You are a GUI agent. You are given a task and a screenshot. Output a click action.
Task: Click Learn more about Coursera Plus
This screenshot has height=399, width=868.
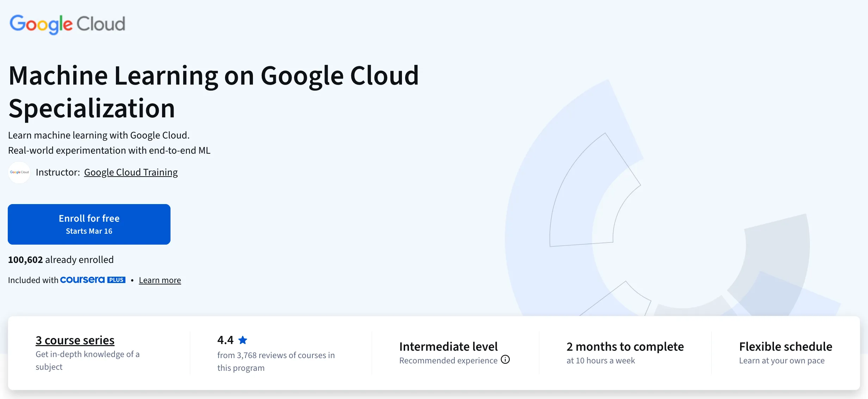[x=160, y=280]
